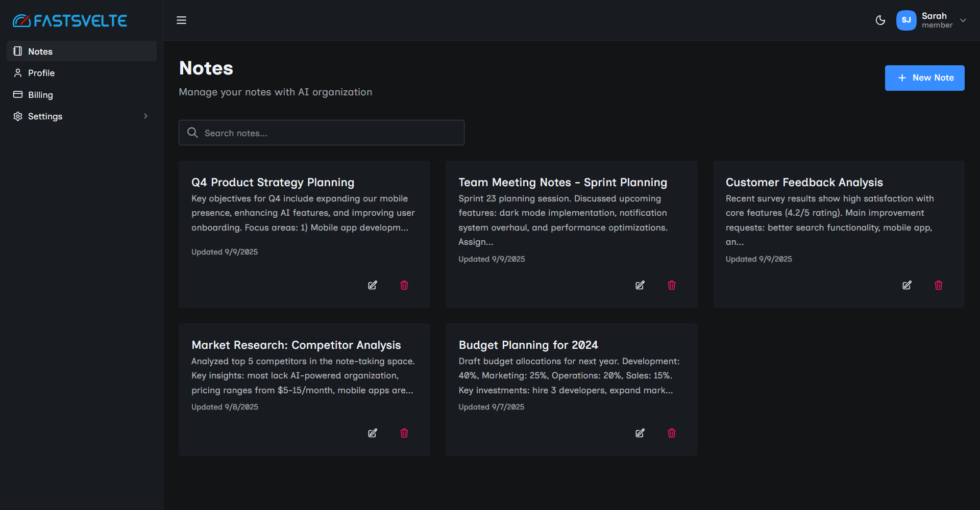Delete the Team Meeting Notes sprint note

point(672,285)
